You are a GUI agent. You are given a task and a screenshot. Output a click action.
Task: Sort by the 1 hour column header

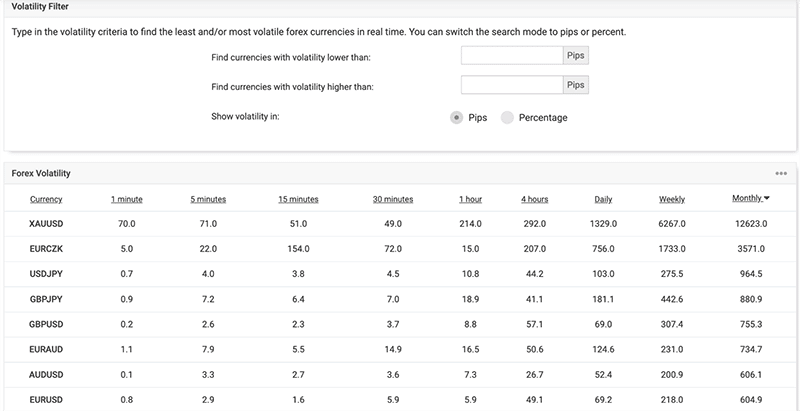(470, 199)
